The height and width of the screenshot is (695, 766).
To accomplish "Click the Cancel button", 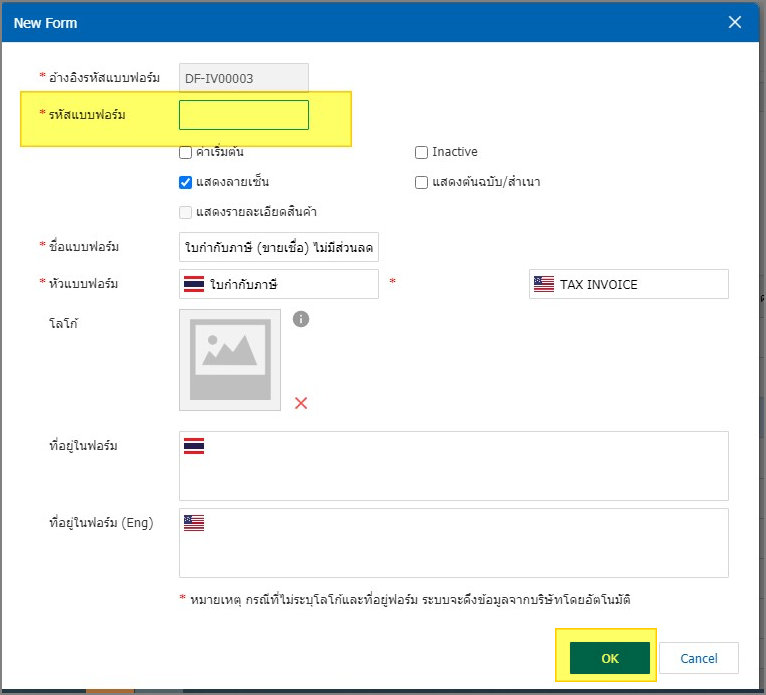I will 699,658.
